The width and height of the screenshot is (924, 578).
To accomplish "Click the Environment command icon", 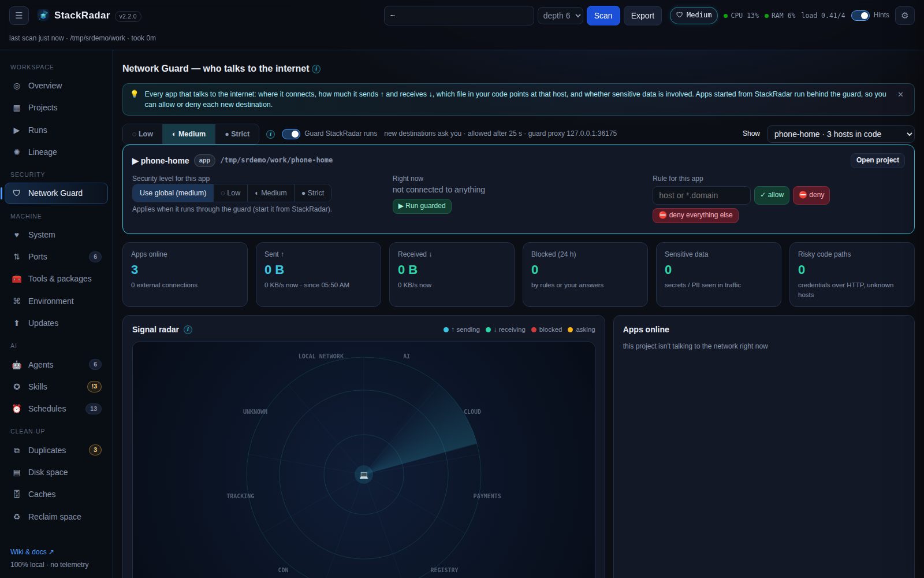I will (17, 301).
